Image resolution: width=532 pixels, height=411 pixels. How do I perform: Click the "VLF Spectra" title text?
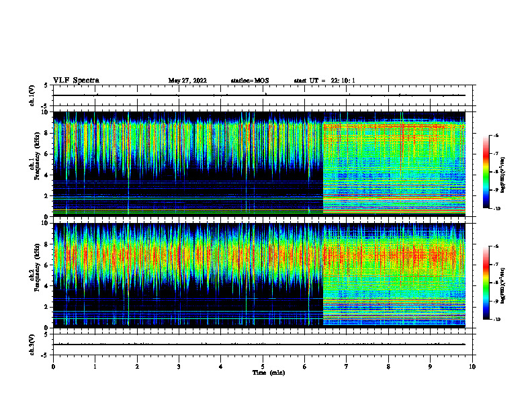coord(76,81)
